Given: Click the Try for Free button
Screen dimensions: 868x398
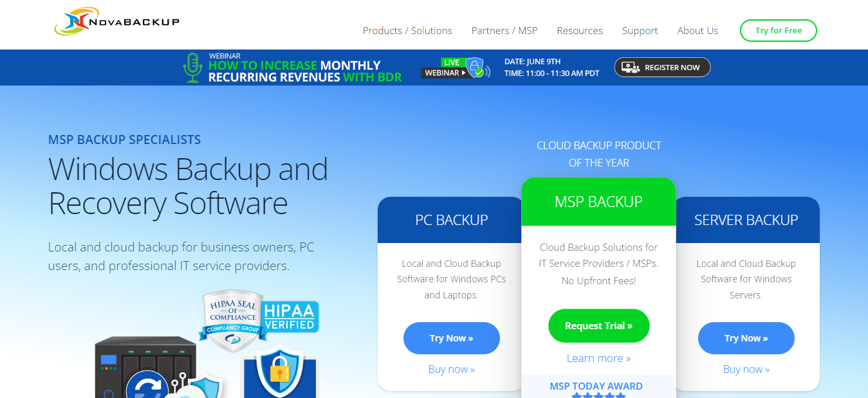Looking at the screenshot, I should click(779, 30).
